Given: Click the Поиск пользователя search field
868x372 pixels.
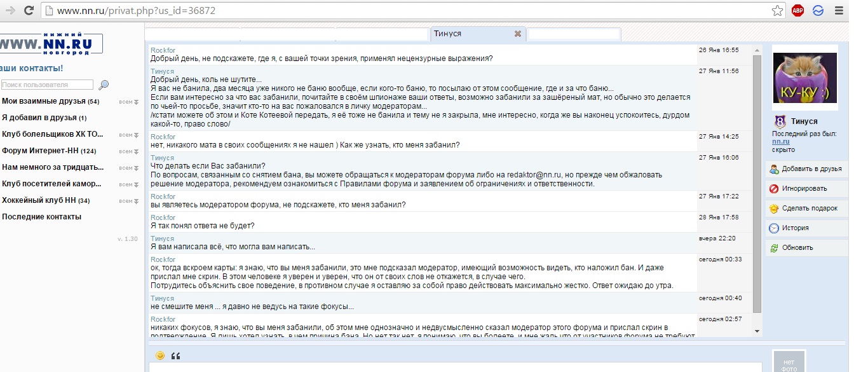Looking at the screenshot, I should (47, 85).
